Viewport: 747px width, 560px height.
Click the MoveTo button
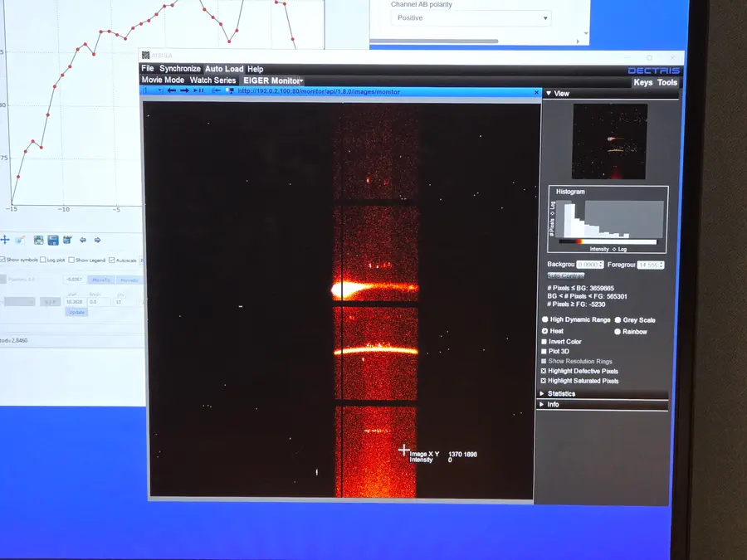point(101,280)
